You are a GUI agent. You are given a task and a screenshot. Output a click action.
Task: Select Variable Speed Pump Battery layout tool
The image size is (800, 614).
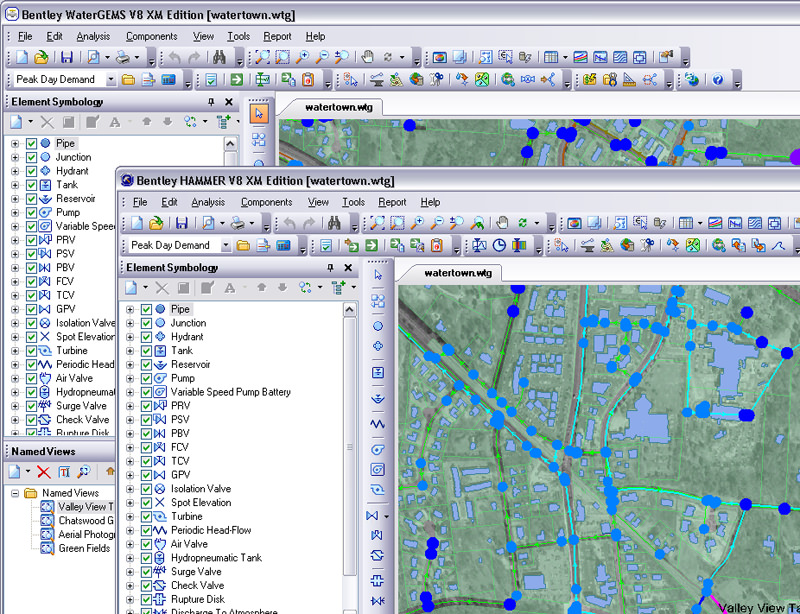(x=378, y=470)
